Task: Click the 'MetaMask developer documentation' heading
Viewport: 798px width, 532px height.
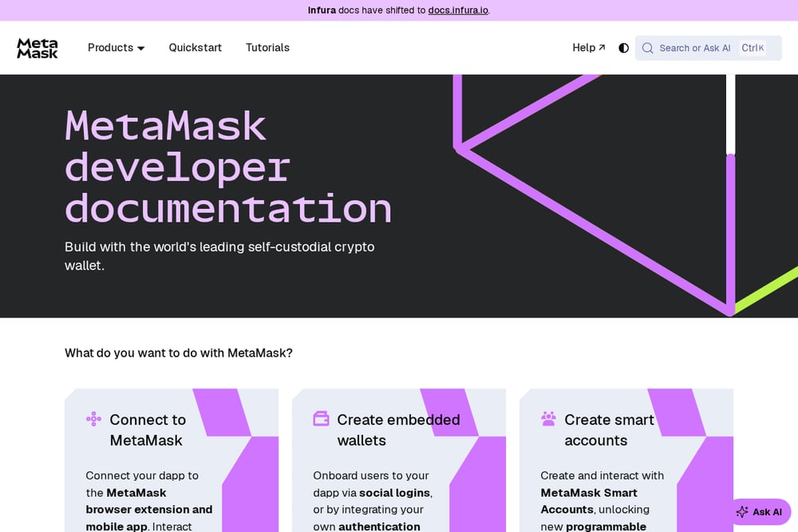Action: (x=228, y=167)
